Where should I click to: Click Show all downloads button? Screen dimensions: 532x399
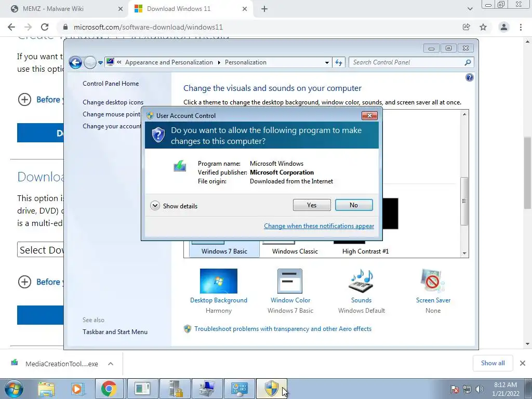pyautogui.click(x=493, y=363)
